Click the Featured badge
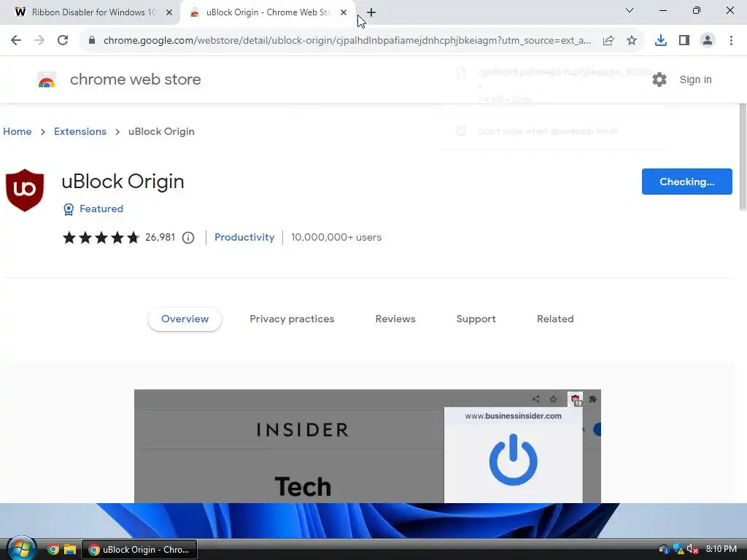This screenshot has width=747, height=560. (93, 209)
